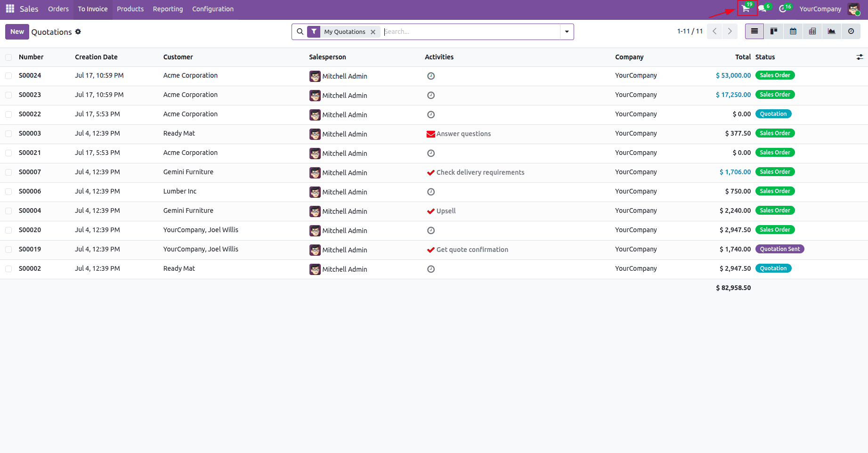This screenshot has height=453, width=868.
Task: Create a New quotation
Action: click(17, 32)
